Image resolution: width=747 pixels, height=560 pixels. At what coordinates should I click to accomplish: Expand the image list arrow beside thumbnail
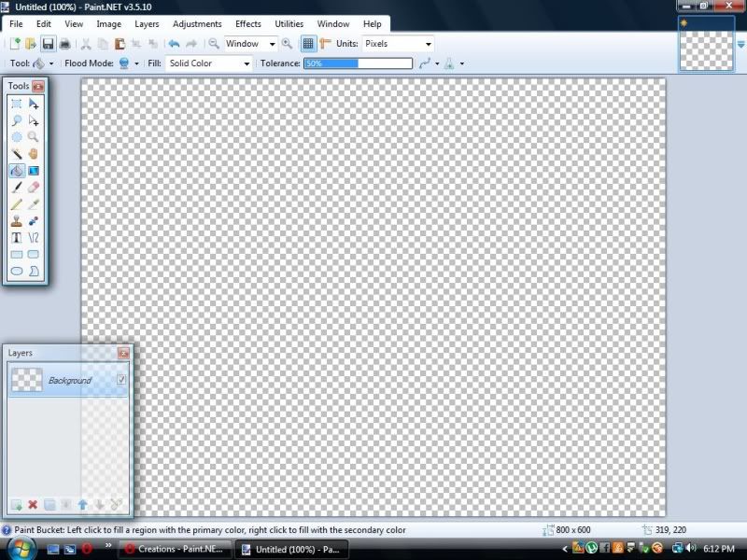tap(740, 44)
